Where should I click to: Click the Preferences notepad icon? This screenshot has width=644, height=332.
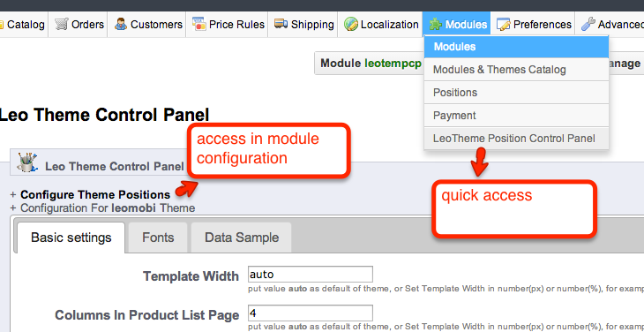point(503,24)
